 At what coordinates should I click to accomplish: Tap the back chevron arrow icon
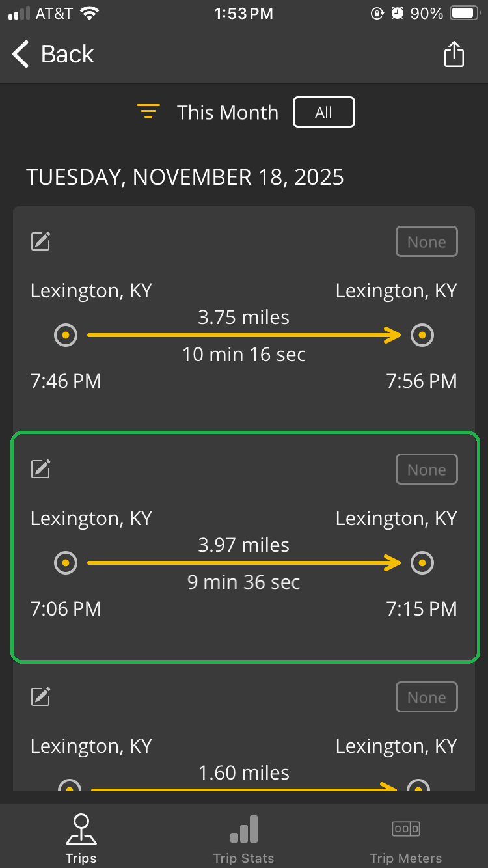tap(20, 54)
